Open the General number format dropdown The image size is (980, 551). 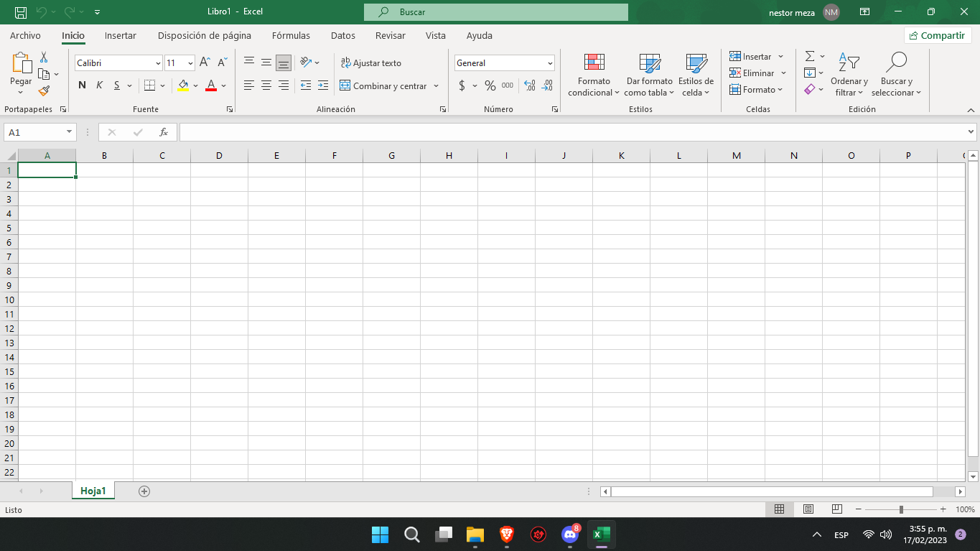point(550,63)
